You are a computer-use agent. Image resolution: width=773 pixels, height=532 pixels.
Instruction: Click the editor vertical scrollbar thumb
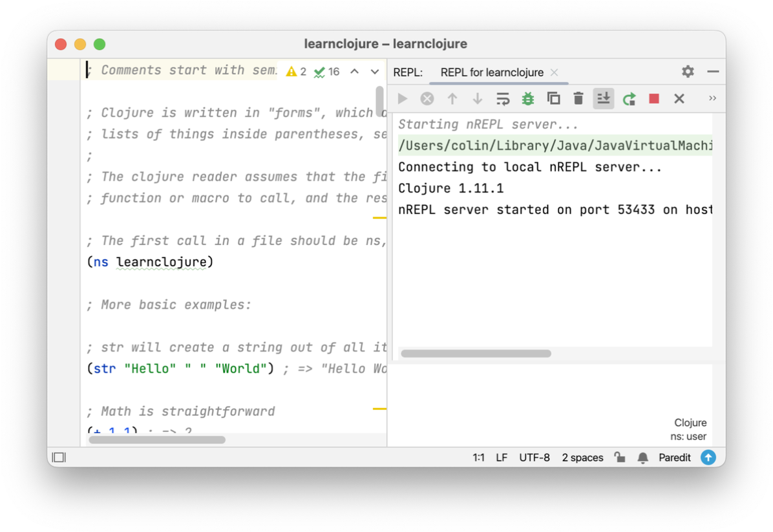click(379, 101)
